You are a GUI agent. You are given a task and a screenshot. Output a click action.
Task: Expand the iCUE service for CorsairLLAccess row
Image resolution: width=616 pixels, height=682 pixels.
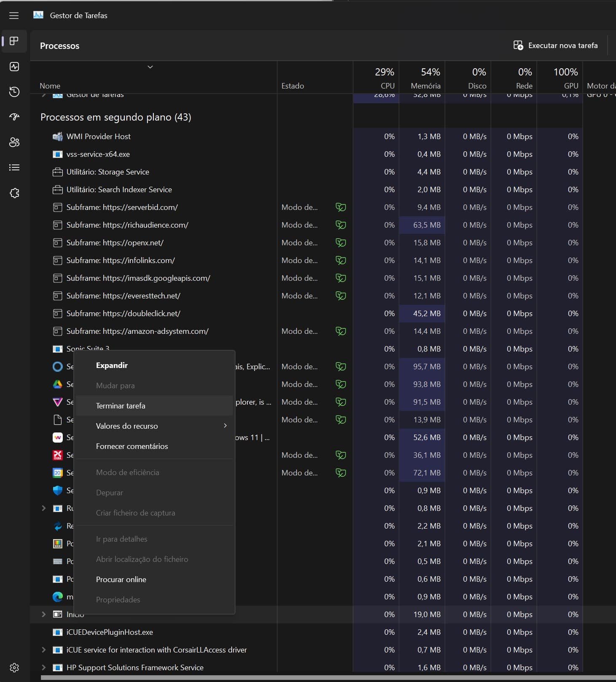pos(44,650)
